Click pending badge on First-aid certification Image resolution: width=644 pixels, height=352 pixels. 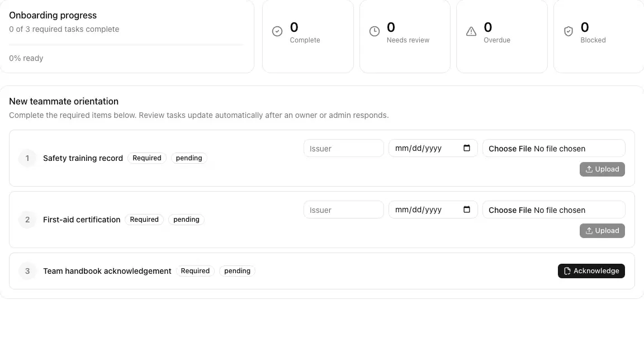(187, 220)
